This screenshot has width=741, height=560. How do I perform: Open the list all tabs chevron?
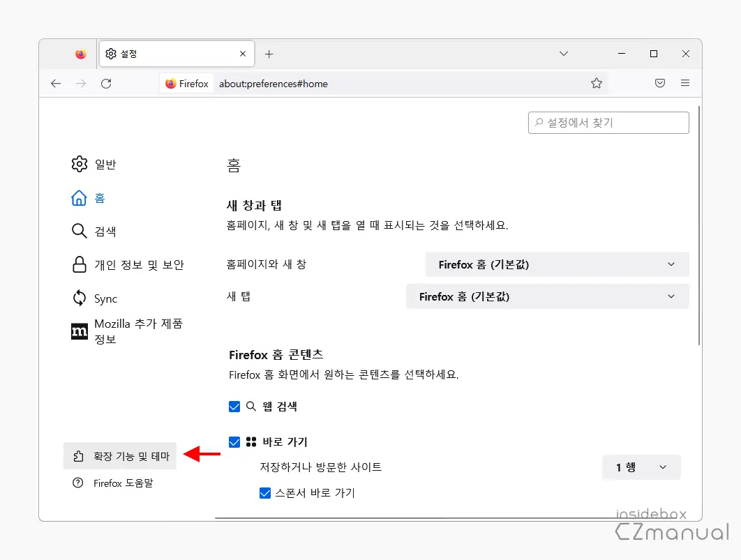563,54
